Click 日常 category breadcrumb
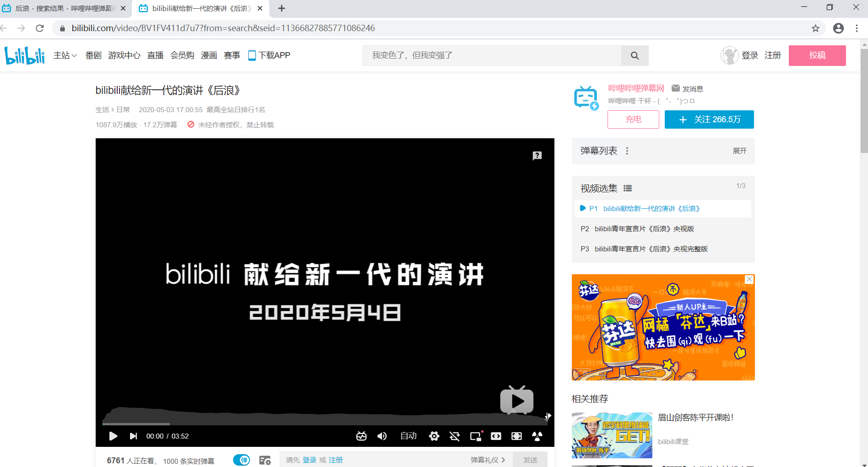This screenshot has width=868, height=467. pos(123,110)
